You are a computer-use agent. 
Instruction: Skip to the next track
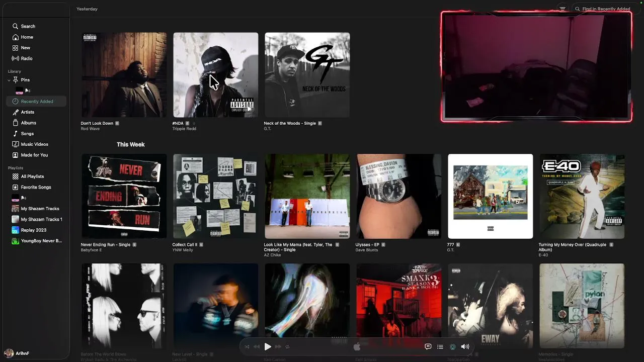coord(278,346)
